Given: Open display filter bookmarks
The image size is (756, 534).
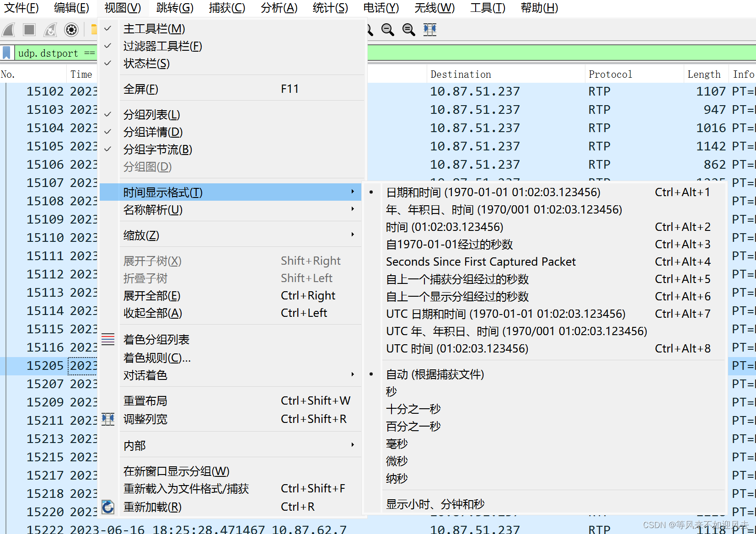Looking at the screenshot, I should 6,53.
